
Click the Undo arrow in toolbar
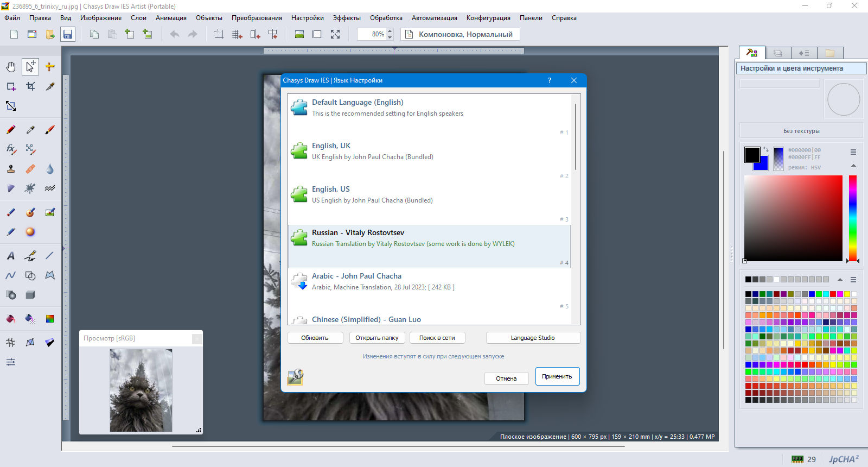175,34
